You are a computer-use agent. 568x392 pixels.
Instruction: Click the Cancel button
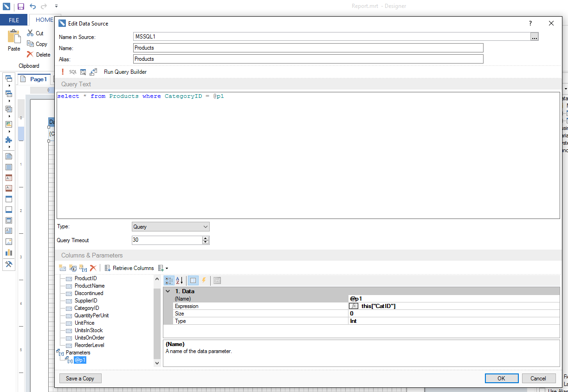(539, 379)
